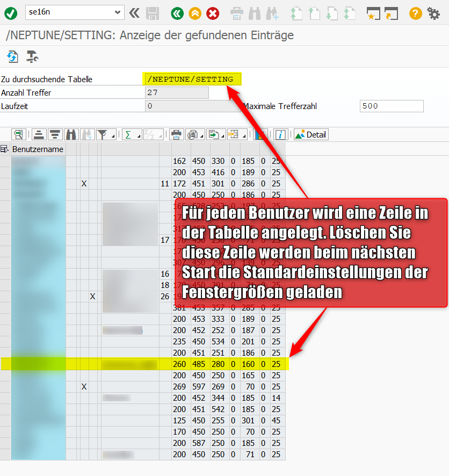Click cell 534 in the 235 row
Image resolution: width=449 pixels, height=476 pixels.
click(x=220, y=342)
